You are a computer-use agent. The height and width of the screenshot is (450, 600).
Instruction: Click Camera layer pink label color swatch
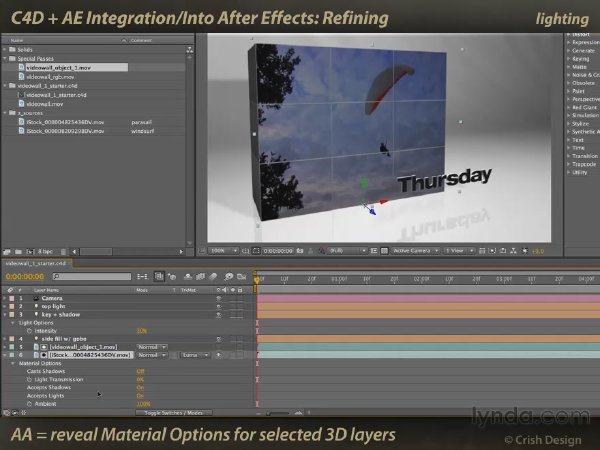tap(12, 298)
